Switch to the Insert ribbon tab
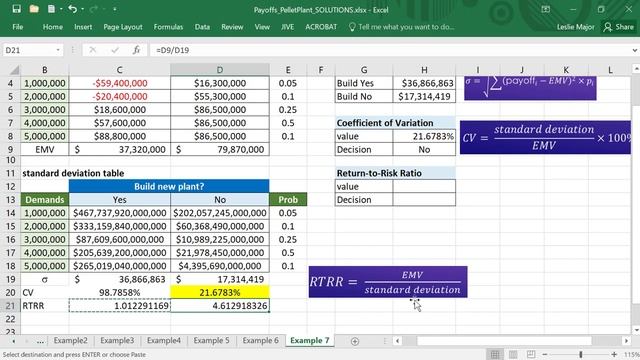This screenshot has height=360, width=640. (83, 27)
